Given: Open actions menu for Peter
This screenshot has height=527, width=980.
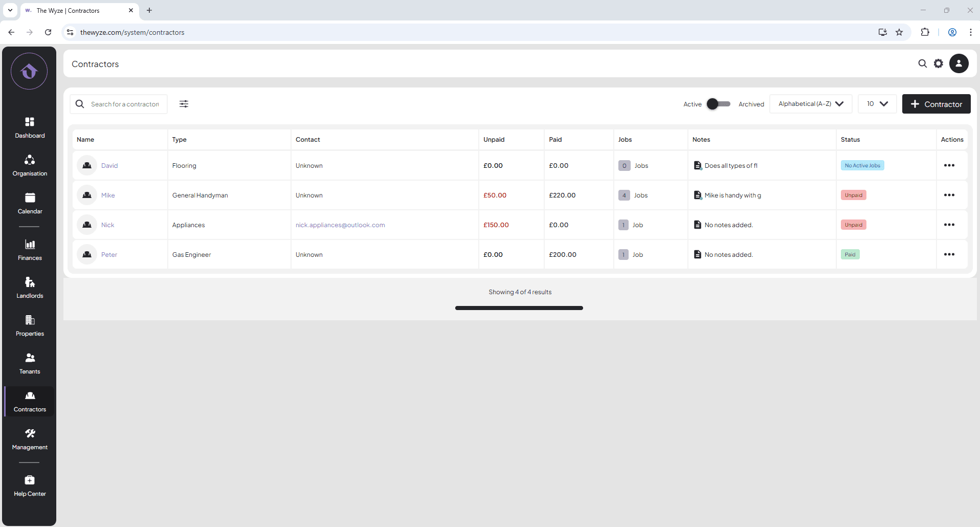Looking at the screenshot, I should click(949, 254).
